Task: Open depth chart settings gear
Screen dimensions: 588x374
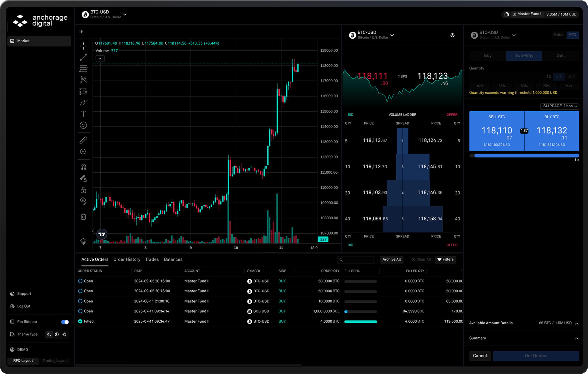Action: coord(452,35)
